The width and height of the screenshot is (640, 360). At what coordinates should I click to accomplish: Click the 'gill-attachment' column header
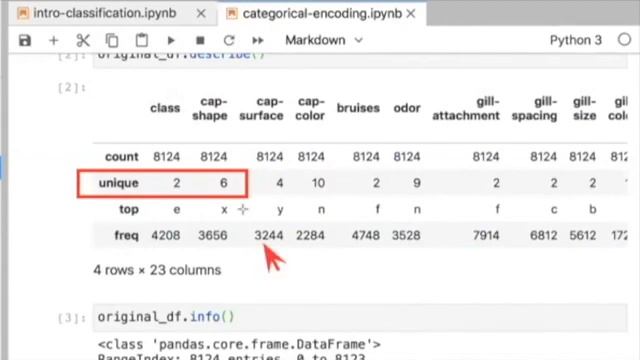[466, 109]
